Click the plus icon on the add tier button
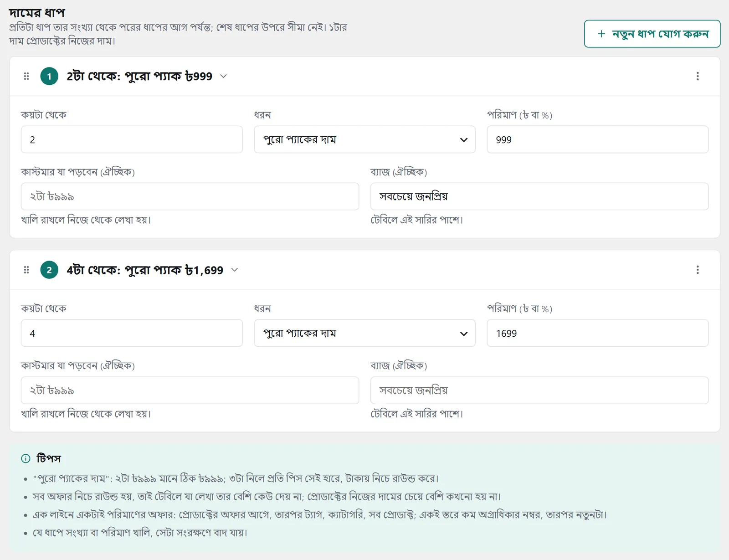Viewport: 729px width, 560px height. [601, 34]
